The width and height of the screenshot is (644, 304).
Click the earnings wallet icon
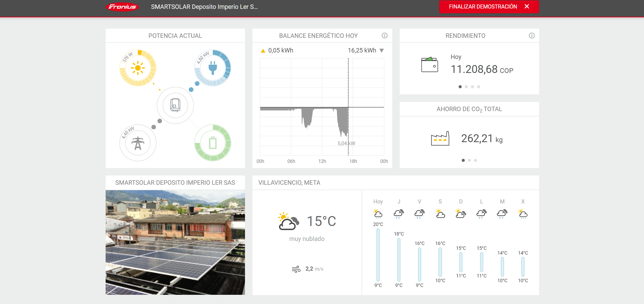[429, 65]
